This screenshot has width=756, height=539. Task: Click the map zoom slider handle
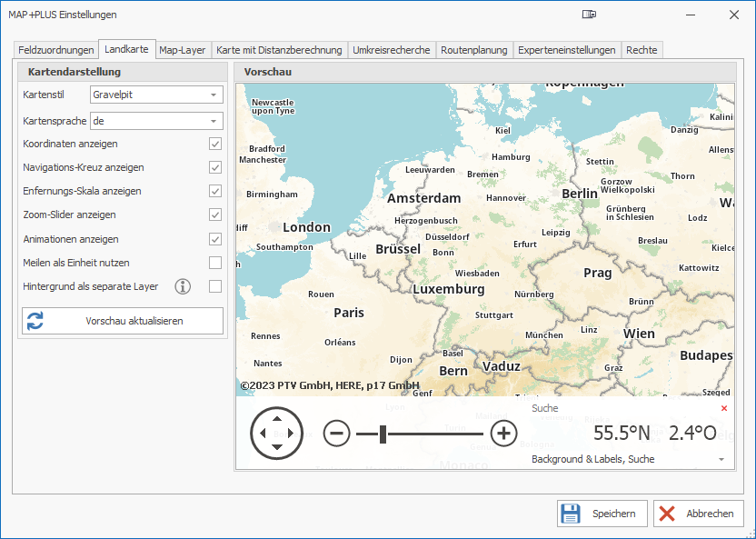[383, 434]
